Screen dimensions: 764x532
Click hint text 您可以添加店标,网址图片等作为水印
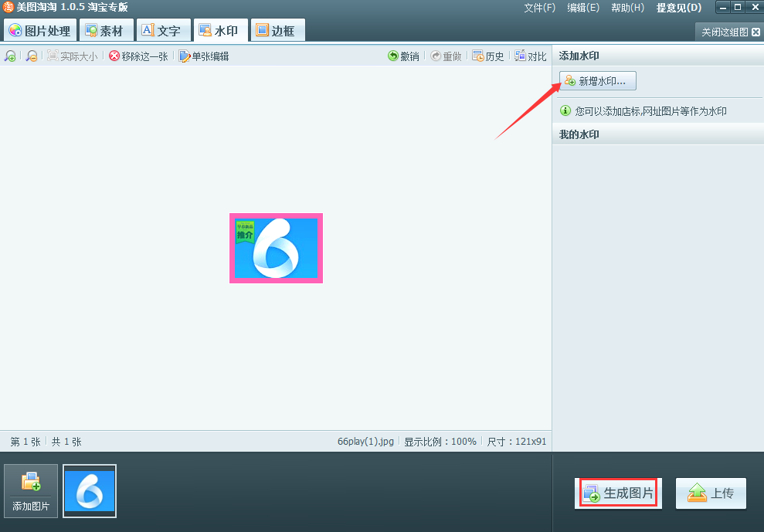coord(650,111)
